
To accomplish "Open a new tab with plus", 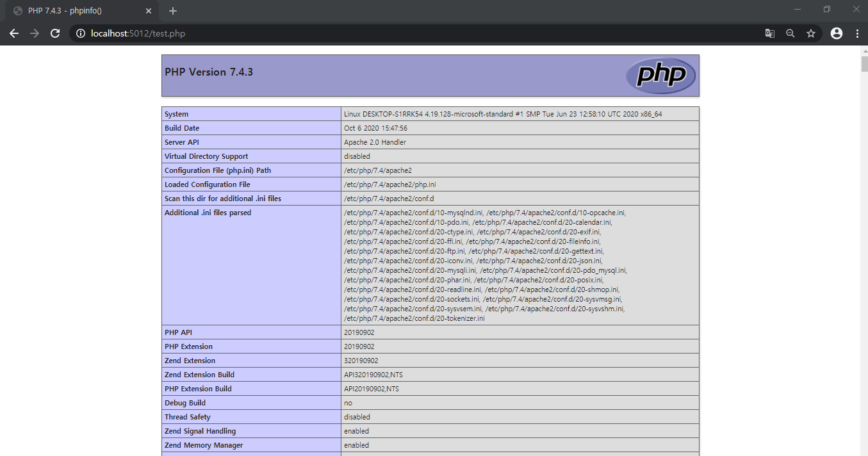I will point(173,11).
